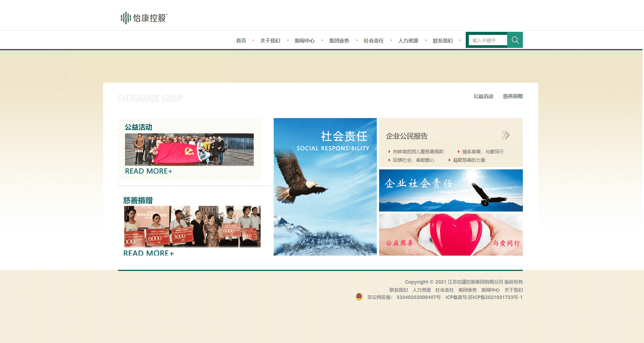The image size is (644, 343).
Task: Click the police badge icon in footer
Action: (359, 297)
